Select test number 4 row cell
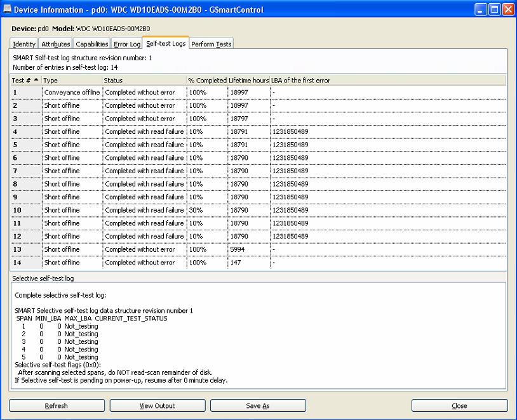 coord(26,131)
